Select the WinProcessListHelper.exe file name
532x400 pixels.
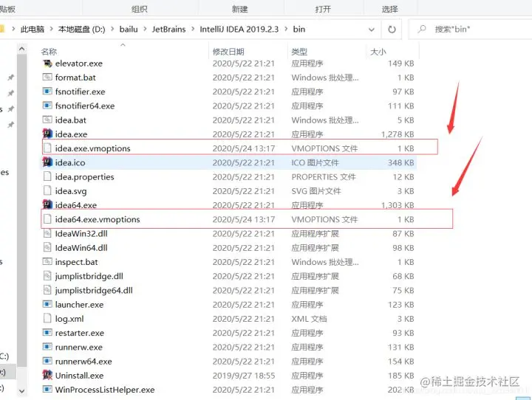(105, 390)
